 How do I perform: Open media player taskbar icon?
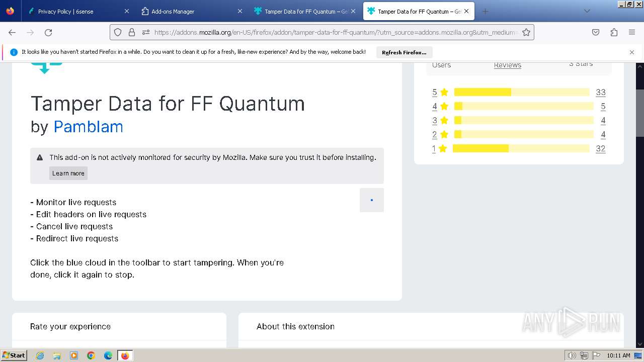coord(74,355)
